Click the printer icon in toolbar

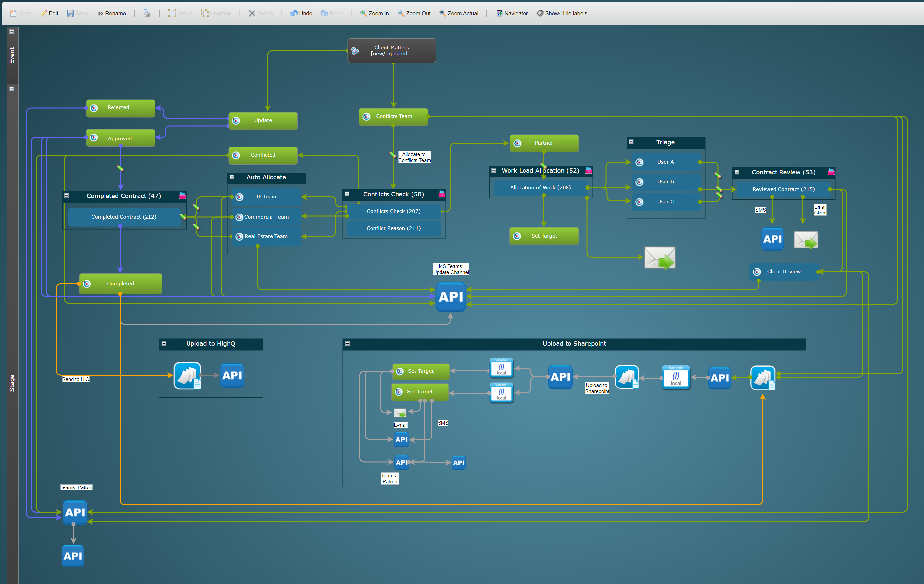(x=147, y=13)
